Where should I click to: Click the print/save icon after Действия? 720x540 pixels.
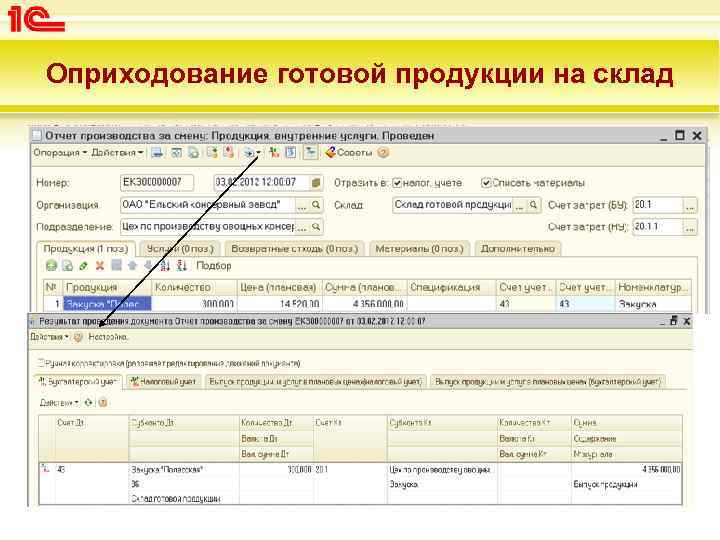tap(157, 152)
